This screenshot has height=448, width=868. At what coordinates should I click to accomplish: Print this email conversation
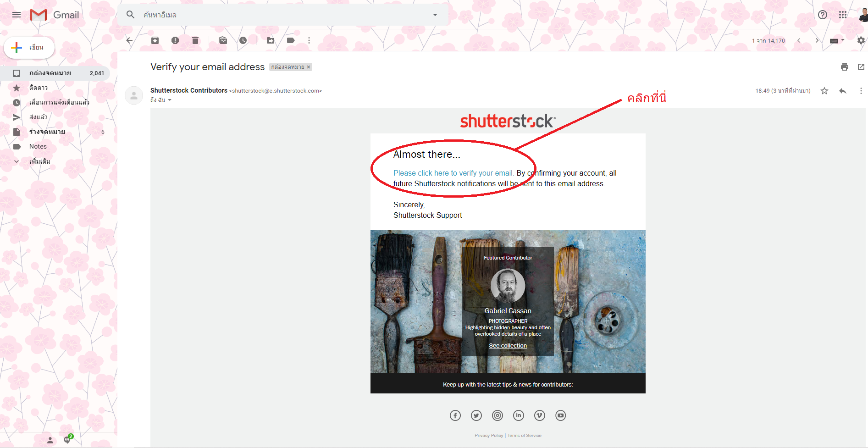(x=845, y=67)
